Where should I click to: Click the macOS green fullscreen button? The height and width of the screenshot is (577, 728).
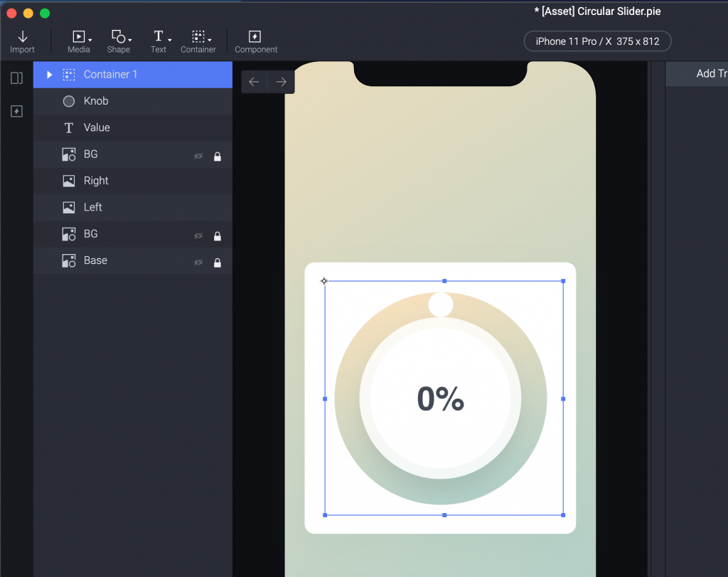click(x=45, y=13)
